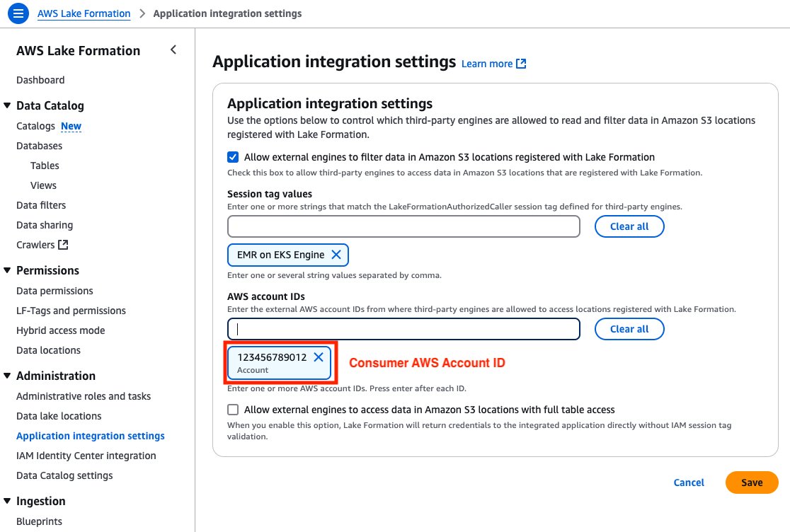The height and width of the screenshot is (532, 790).
Task: Click Cancel to discard changes
Action: (688, 482)
